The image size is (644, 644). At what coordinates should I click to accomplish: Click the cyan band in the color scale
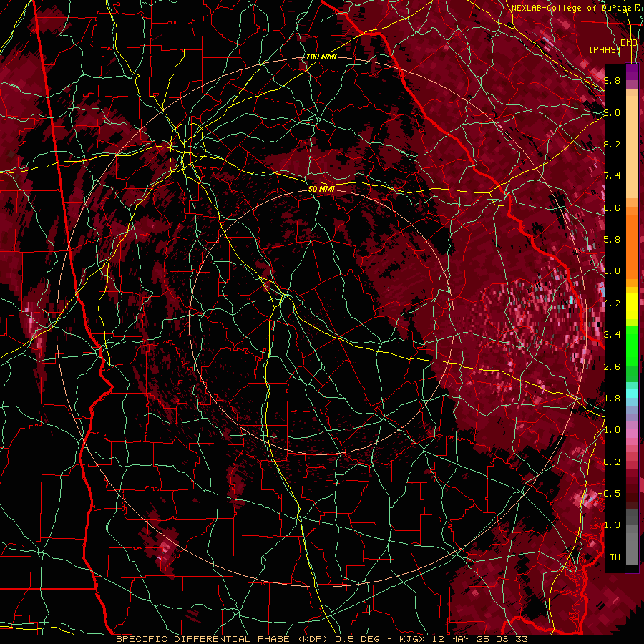632,394
